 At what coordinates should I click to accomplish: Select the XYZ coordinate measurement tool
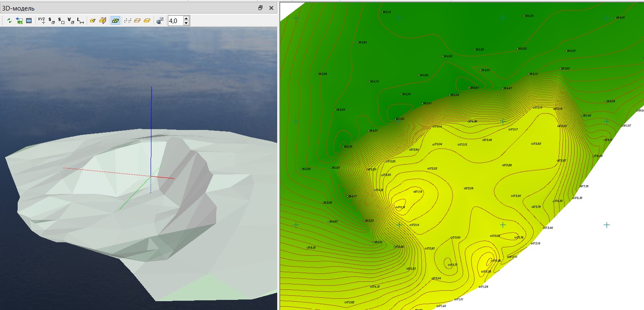tap(41, 21)
